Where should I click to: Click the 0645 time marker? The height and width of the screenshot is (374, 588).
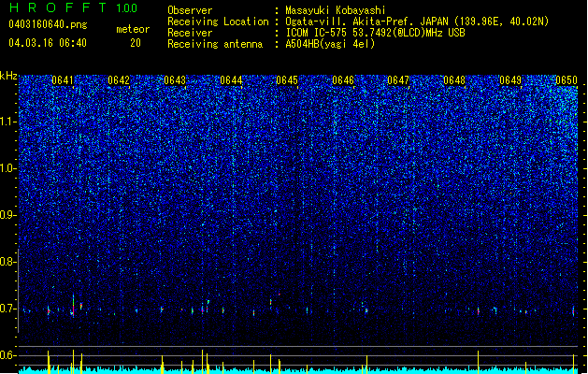pyautogui.click(x=287, y=80)
